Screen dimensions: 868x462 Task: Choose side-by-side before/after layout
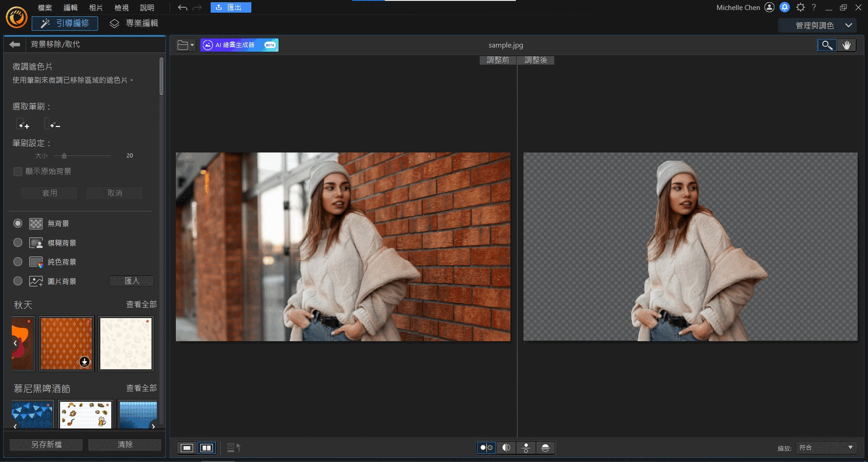(486, 448)
